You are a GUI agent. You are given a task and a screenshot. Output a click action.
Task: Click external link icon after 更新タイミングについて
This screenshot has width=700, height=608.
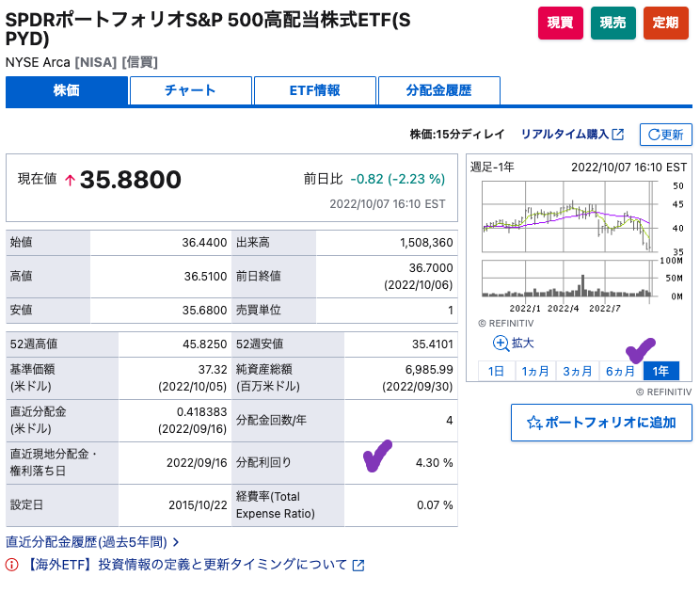click(x=358, y=565)
